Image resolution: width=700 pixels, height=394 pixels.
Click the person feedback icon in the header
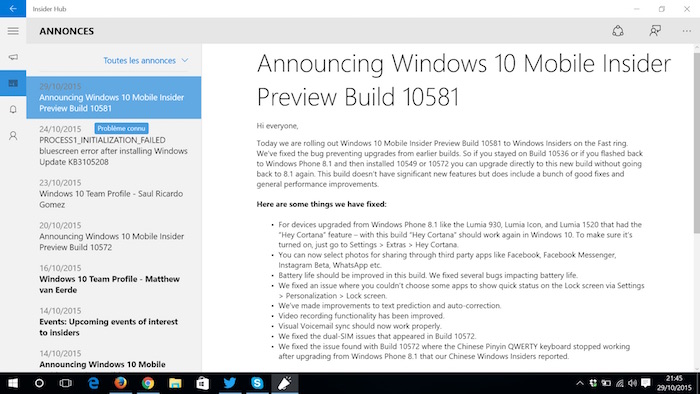pyautogui.click(x=655, y=31)
